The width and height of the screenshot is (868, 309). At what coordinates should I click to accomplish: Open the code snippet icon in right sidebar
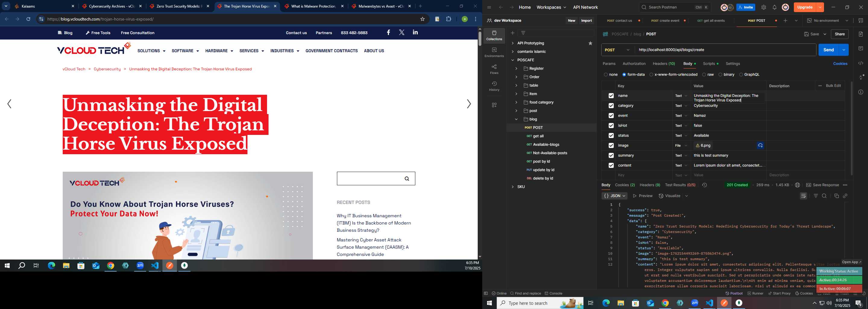coord(860,63)
